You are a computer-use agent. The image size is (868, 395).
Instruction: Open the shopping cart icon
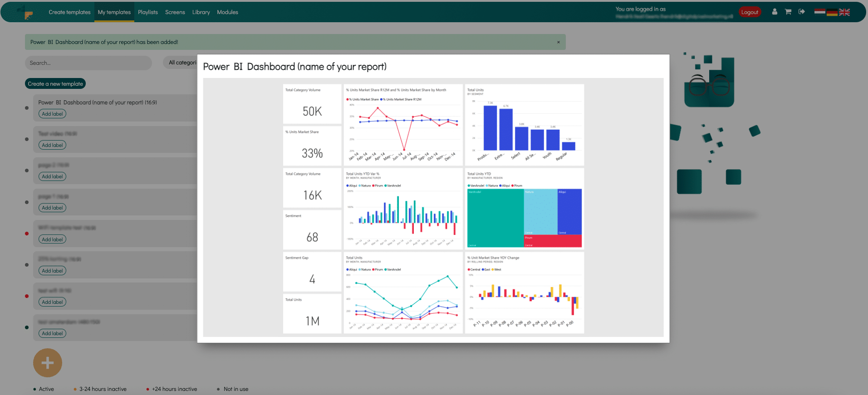(788, 12)
